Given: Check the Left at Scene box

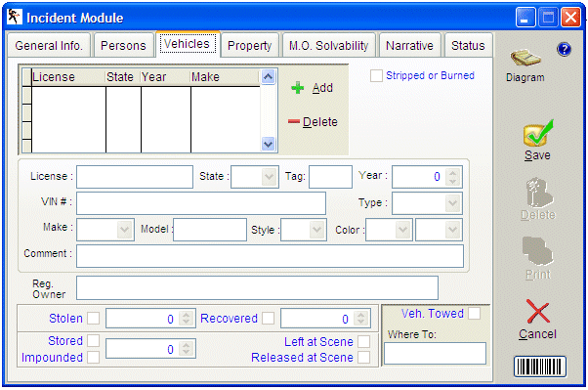Looking at the screenshot, I should (363, 341).
